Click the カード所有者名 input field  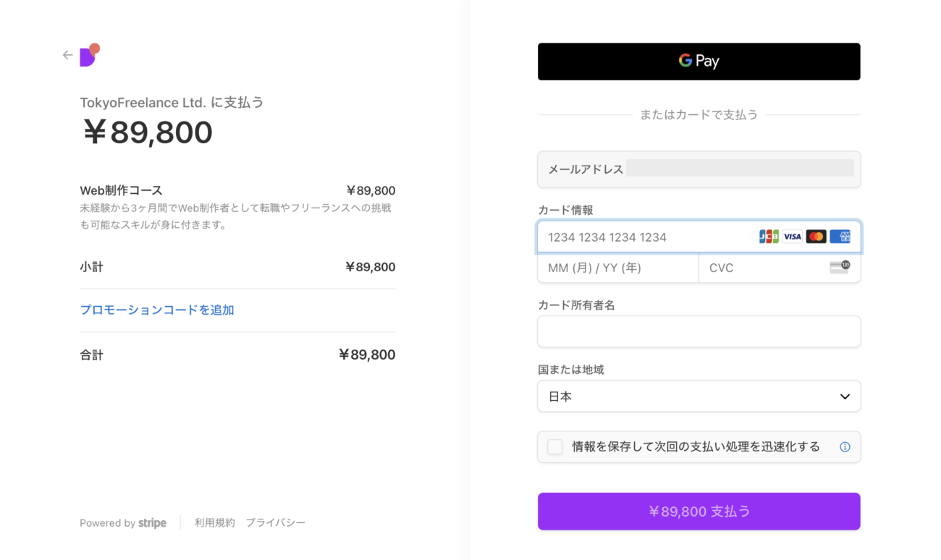699,332
